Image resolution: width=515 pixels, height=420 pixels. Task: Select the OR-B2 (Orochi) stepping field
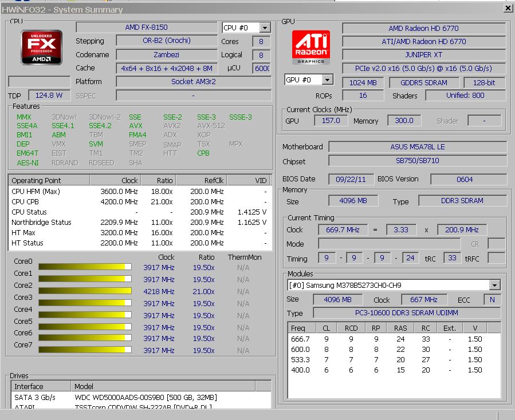click(x=167, y=41)
